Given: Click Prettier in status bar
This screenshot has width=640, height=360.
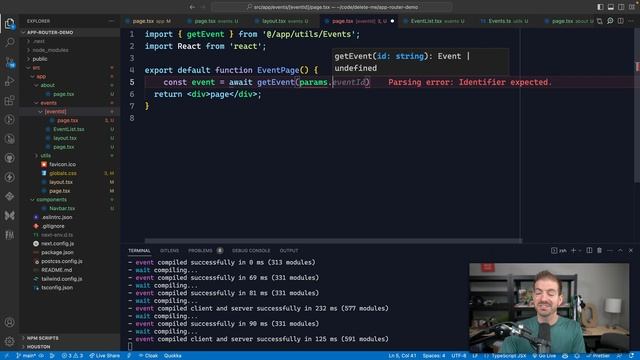Looking at the screenshot, I should point(598,356).
